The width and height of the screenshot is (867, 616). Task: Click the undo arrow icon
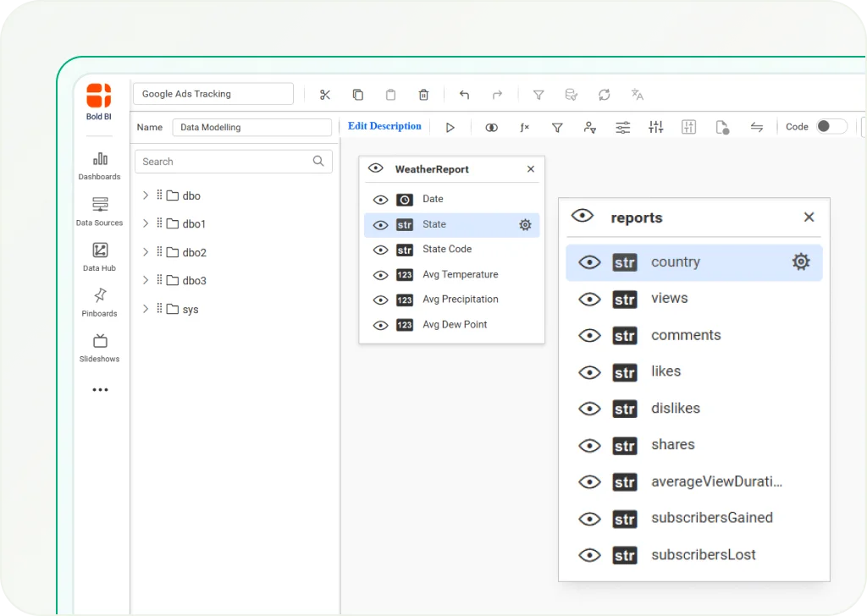(x=464, y=95)
